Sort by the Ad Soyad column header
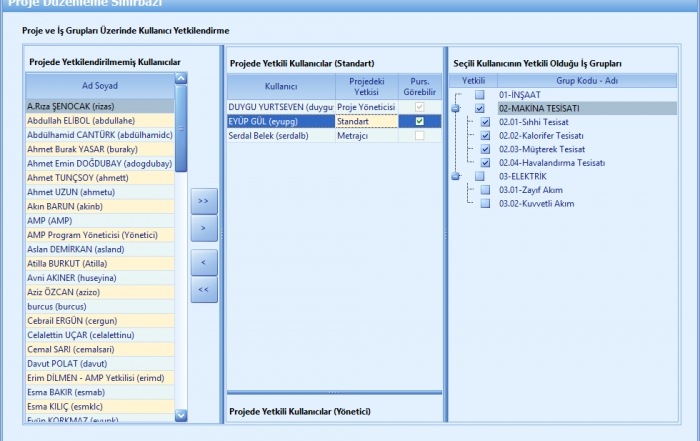The image size is (700, 441). (99, 85)
